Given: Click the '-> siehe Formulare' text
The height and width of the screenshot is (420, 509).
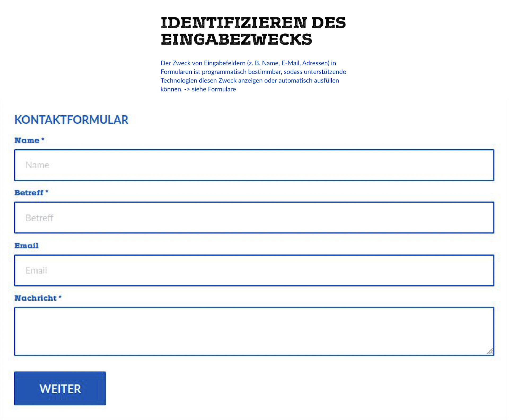Looking at the screenshot, I should tap(210, 89).
